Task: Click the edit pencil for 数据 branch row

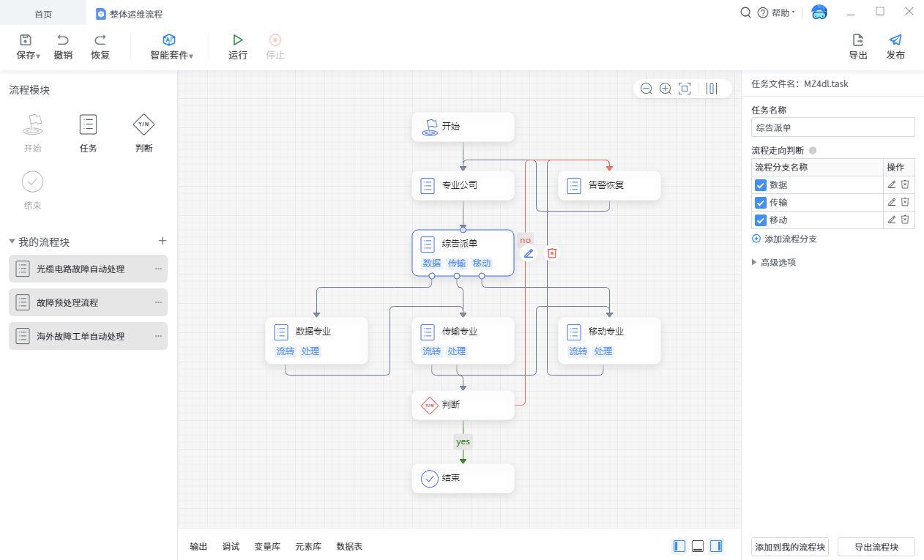Action: coord(891,184)
